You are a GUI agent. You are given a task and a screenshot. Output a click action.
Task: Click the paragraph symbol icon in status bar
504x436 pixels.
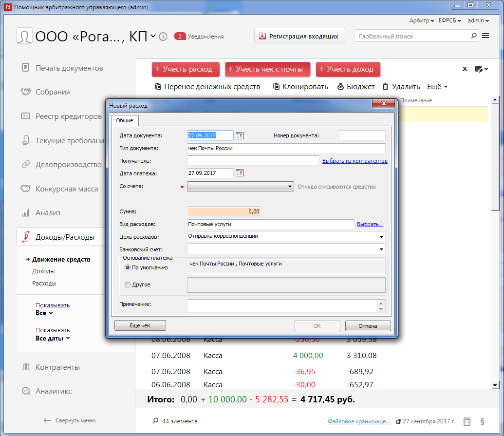pos(482,421)
